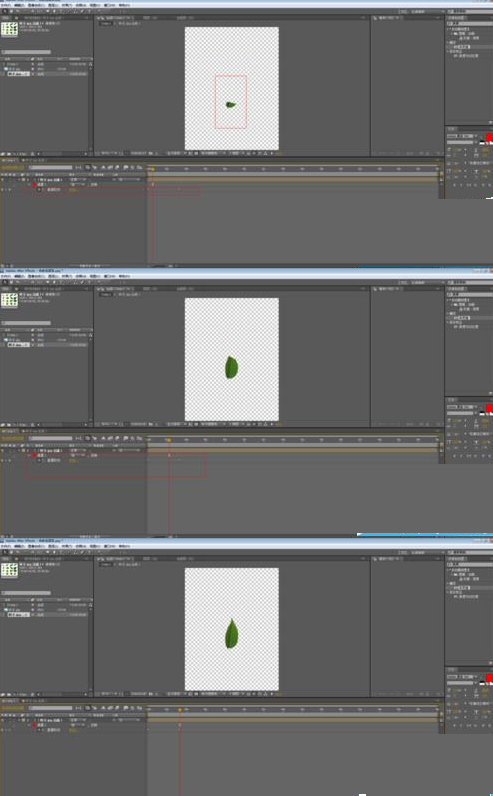This screenshot has height=796, width=493.
Task: Select the arrow Selection tool in topmost toolbar
Action: [4, 11]
